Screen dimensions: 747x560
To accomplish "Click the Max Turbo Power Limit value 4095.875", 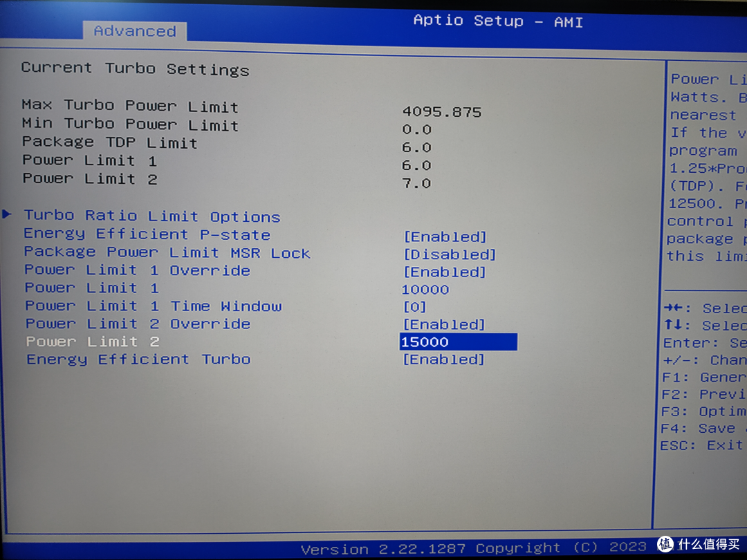I will click(442, 111).
